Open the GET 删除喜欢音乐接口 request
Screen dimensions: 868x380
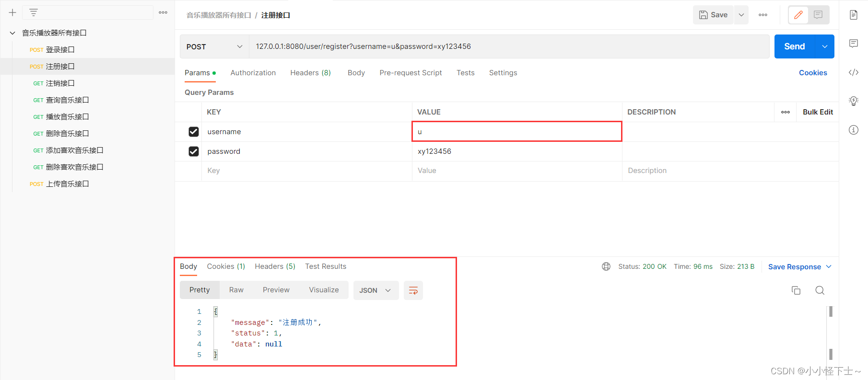tap(87, 167)
